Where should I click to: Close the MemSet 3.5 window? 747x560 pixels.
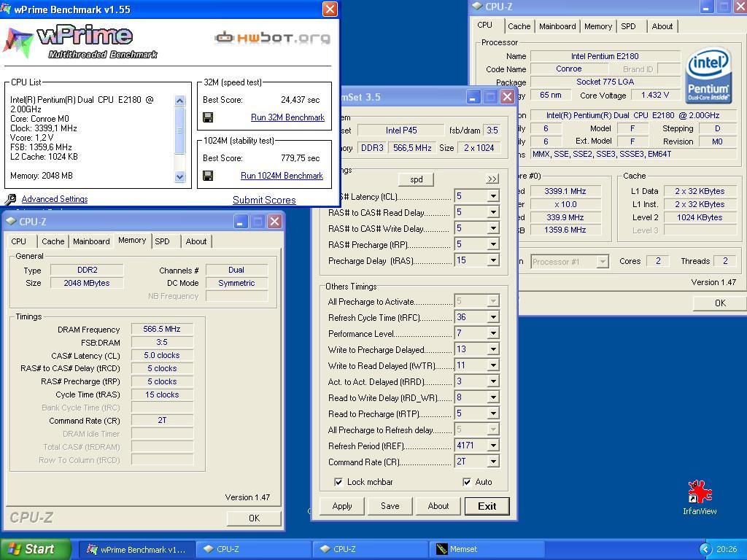[x=508, y=97]
